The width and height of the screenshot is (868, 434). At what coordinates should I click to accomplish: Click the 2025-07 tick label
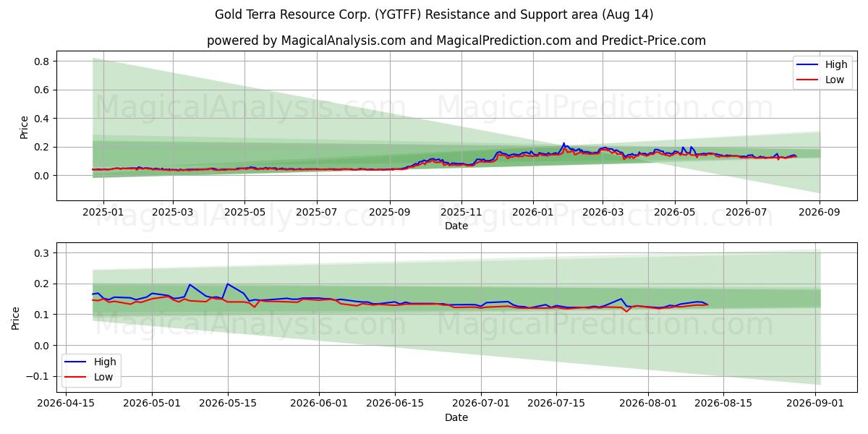tap(316, 212)
